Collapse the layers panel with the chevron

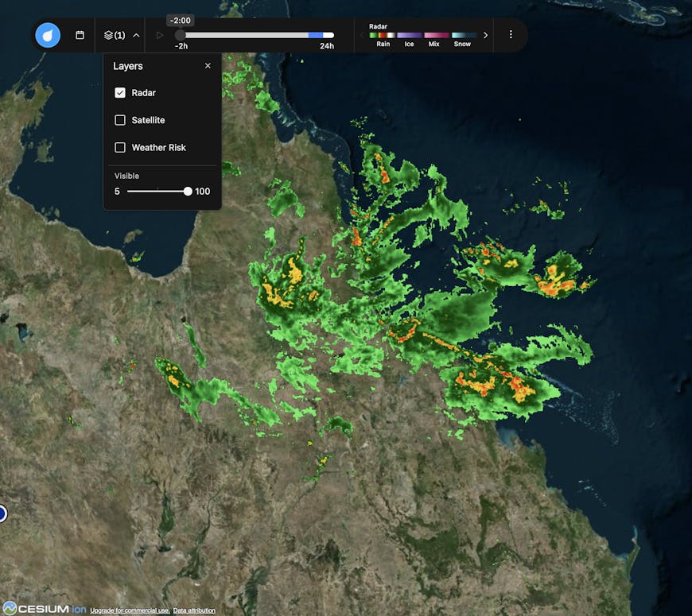pyautogui.click(x=134, y=35)
